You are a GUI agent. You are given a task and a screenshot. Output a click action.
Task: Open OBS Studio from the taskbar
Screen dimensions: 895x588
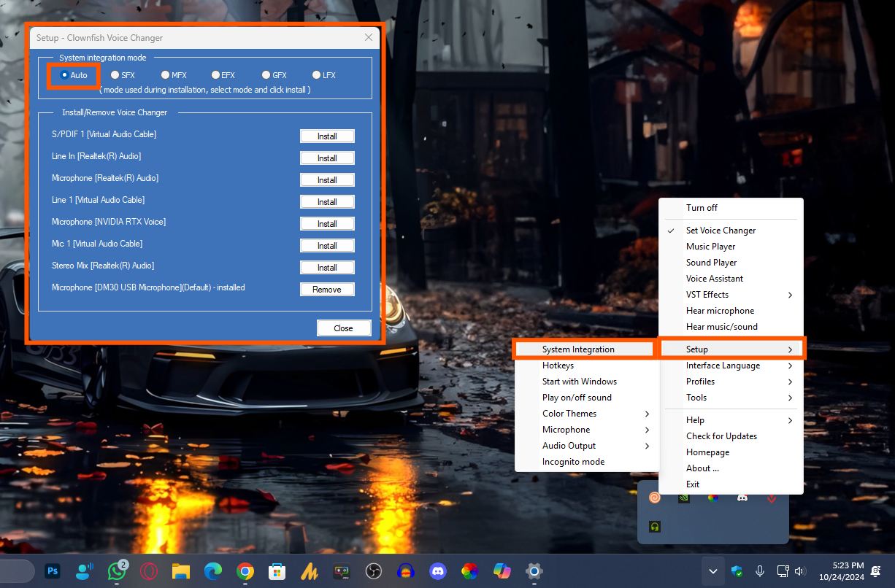tap(373, 571)
